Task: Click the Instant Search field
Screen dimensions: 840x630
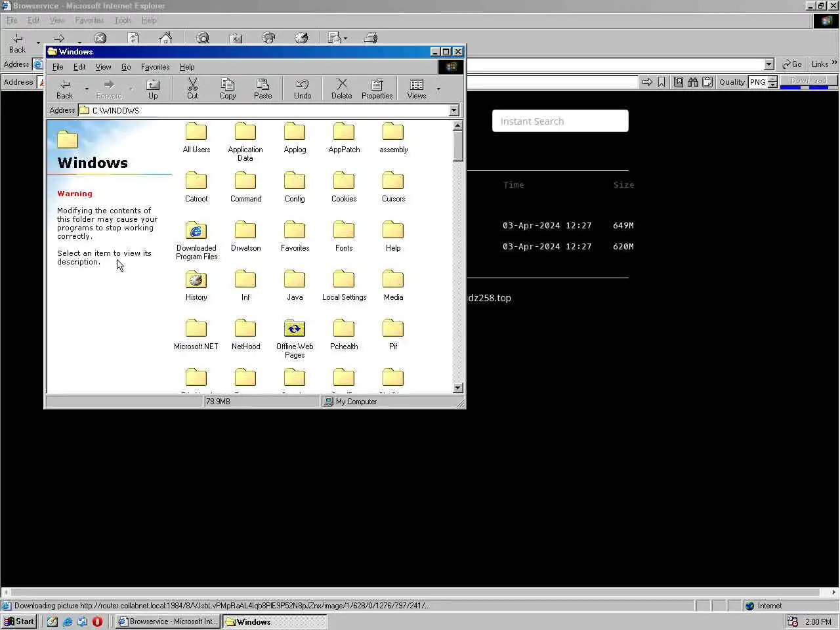Action: [x=560, y=121]
